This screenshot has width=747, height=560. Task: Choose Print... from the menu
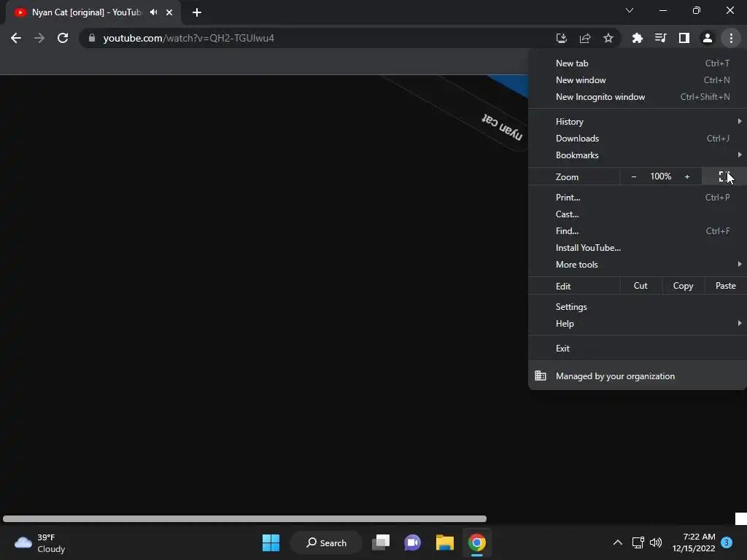[x=638, y=197]
